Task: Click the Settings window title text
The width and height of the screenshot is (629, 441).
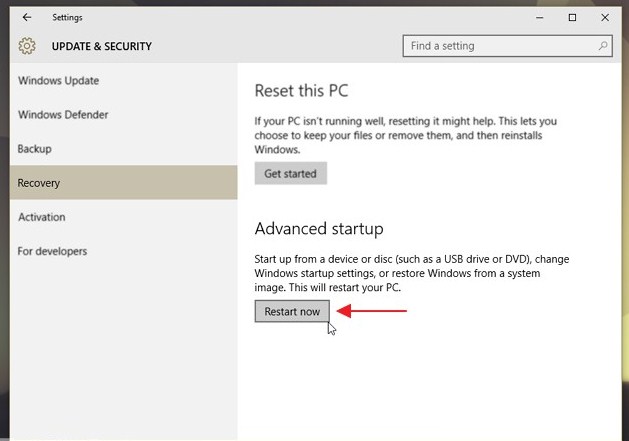Action: [x=67, y=17]
